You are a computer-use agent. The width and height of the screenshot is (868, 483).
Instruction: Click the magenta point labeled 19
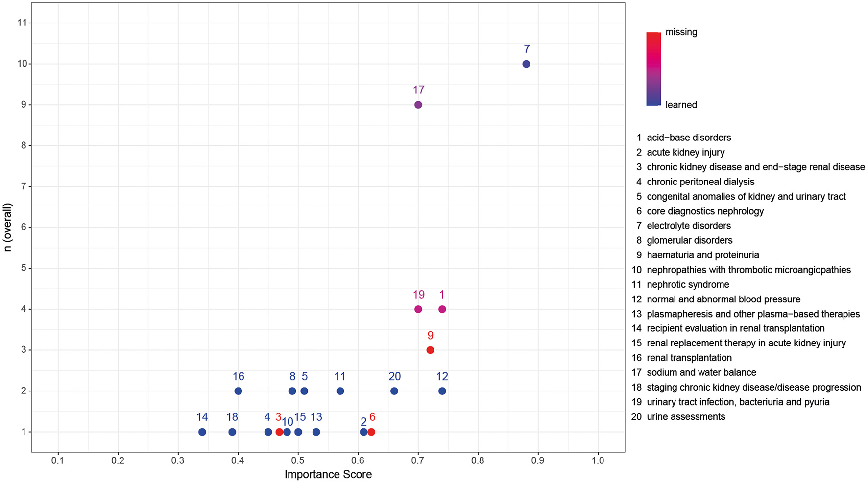click(418, 309)
